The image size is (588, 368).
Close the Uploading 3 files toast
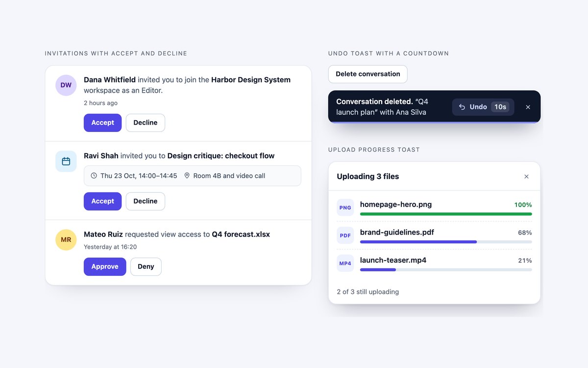(x=526, y=177)
